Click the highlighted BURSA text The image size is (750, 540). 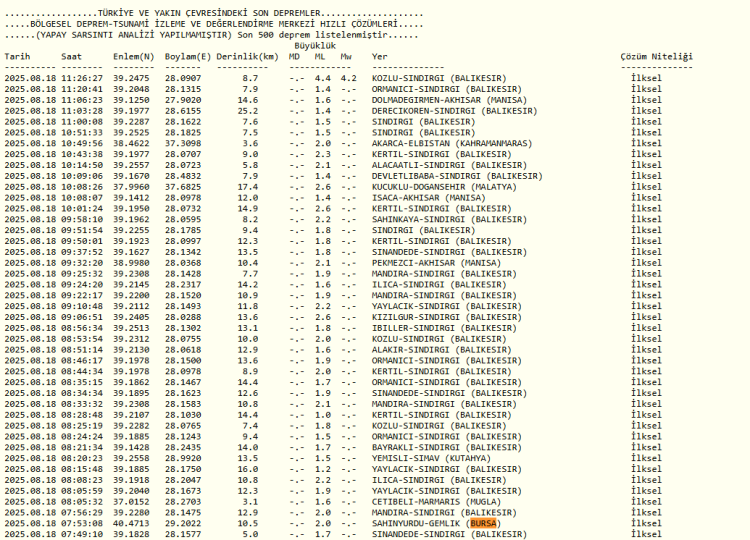pos(483,523)
